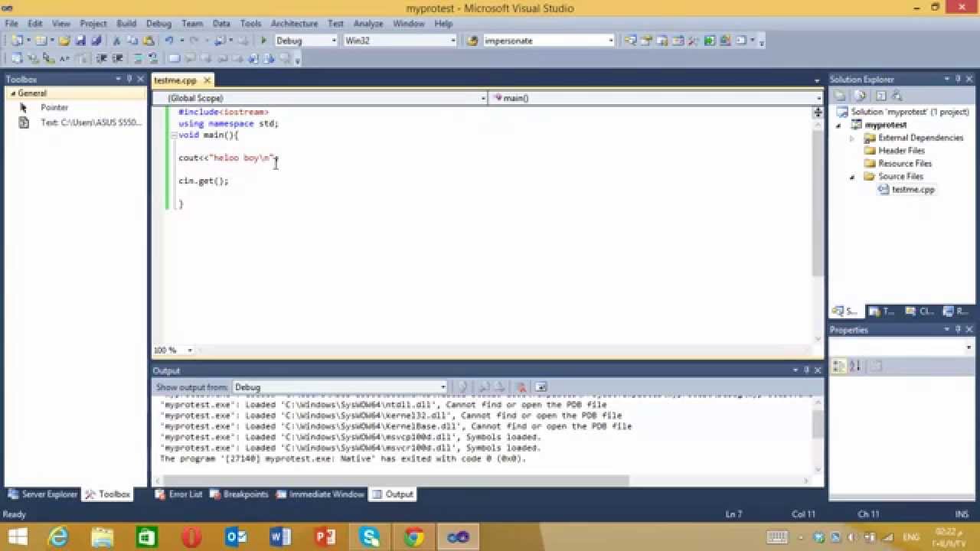The height and width of the screenshot is (551, 980).
Task: Open Internet Explorer from the taskbar
Action: click(58, 537)
